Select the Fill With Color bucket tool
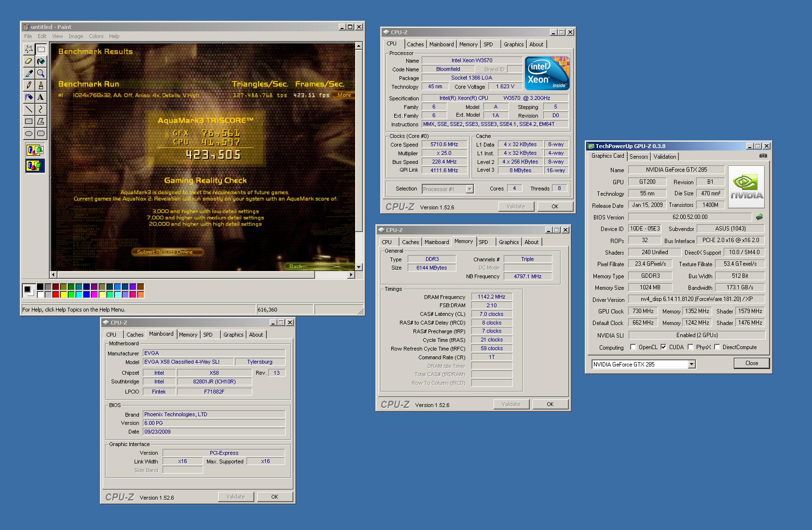 (41, 61)
